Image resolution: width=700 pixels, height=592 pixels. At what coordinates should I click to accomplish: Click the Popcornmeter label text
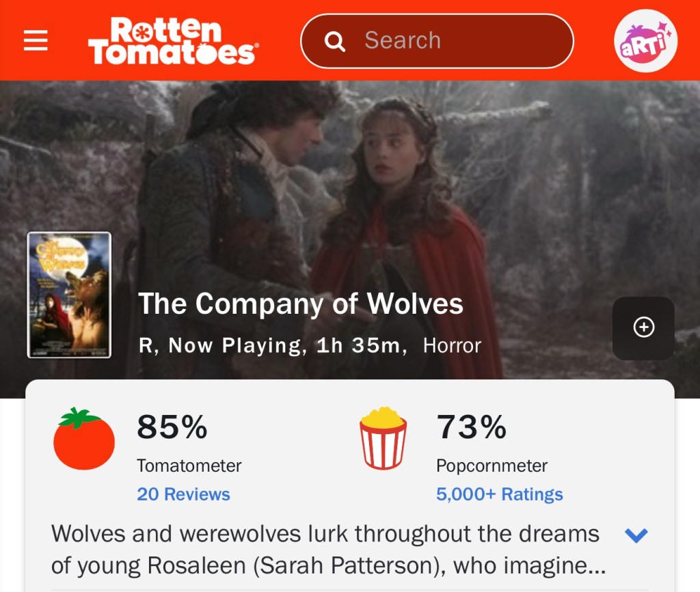492,466
